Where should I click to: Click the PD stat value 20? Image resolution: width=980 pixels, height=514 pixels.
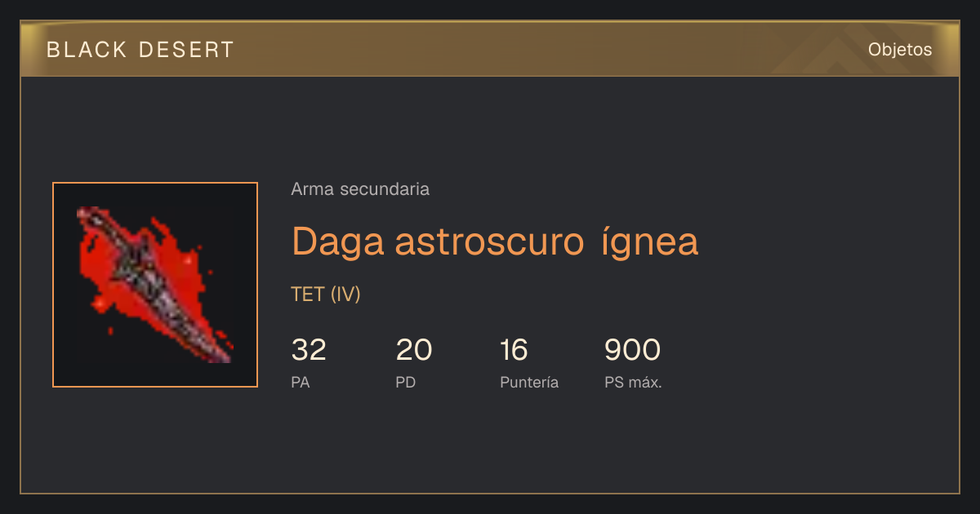click(x=414, y=350)
